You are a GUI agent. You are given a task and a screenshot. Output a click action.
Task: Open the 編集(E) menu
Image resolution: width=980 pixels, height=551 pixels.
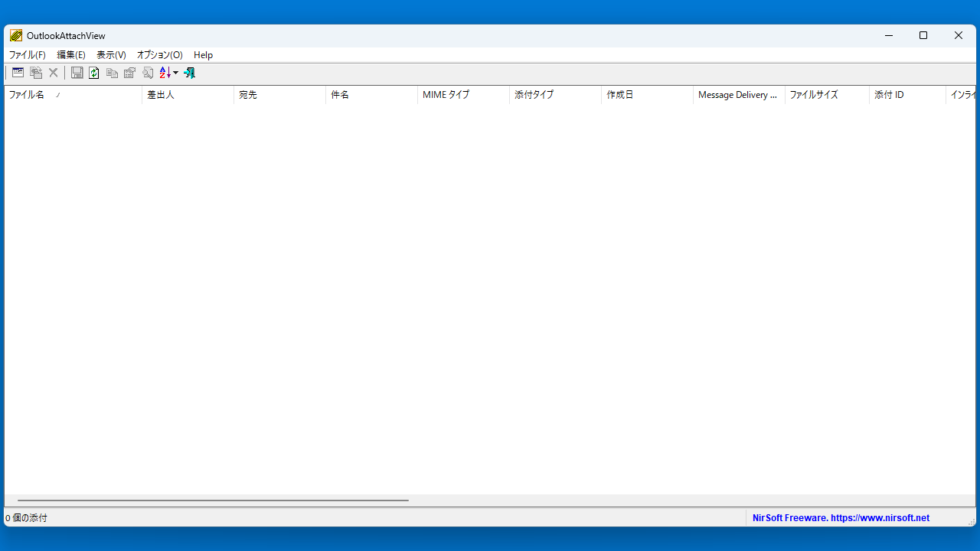71,55
